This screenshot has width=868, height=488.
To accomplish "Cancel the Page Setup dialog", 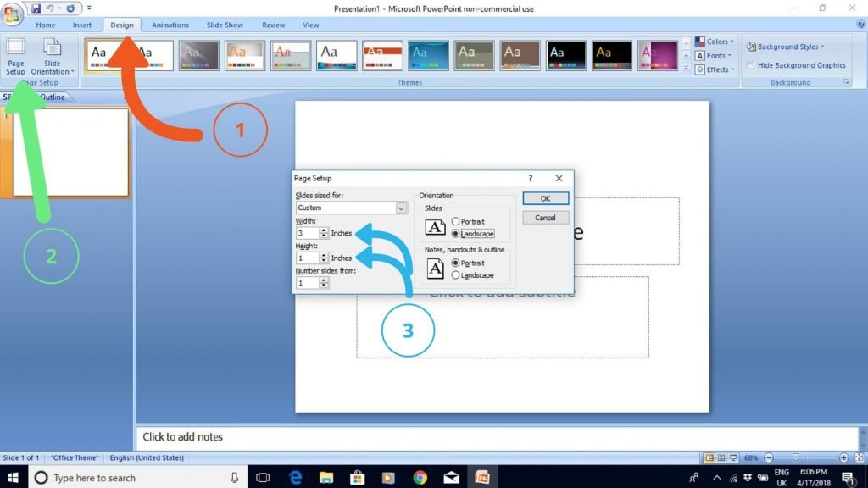I will (x=545, y=218).
